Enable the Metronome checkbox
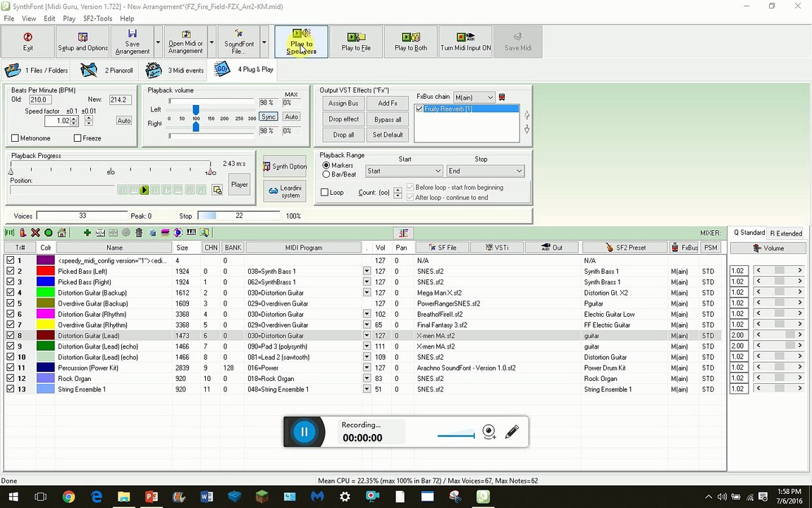The width and height of the screenshot is (812, 508). [x=15, y=138]
